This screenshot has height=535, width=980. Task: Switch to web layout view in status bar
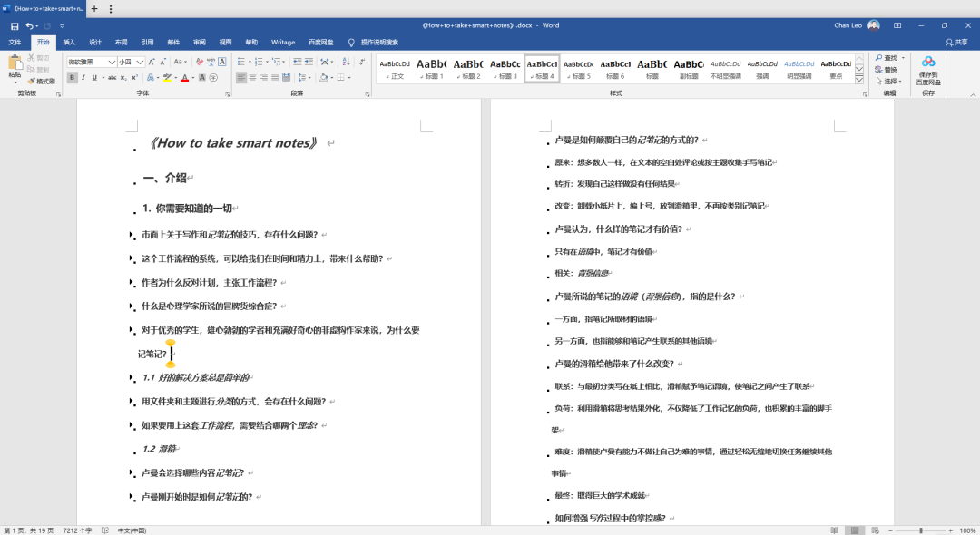pos(875,530)
